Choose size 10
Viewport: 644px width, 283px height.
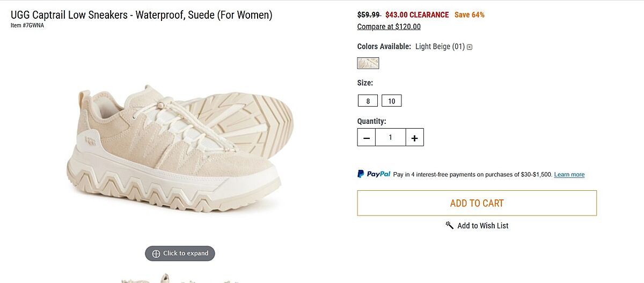[392, 101]
